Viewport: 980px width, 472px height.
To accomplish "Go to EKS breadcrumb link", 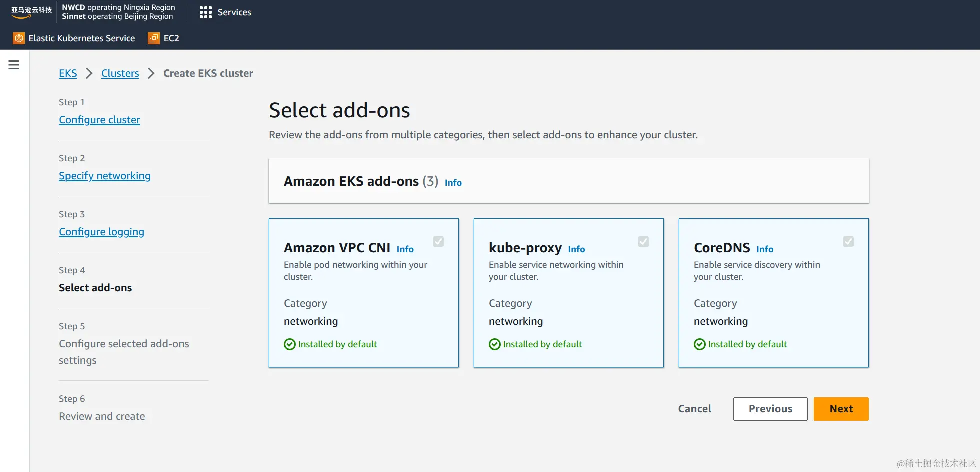I will [68, 73].
